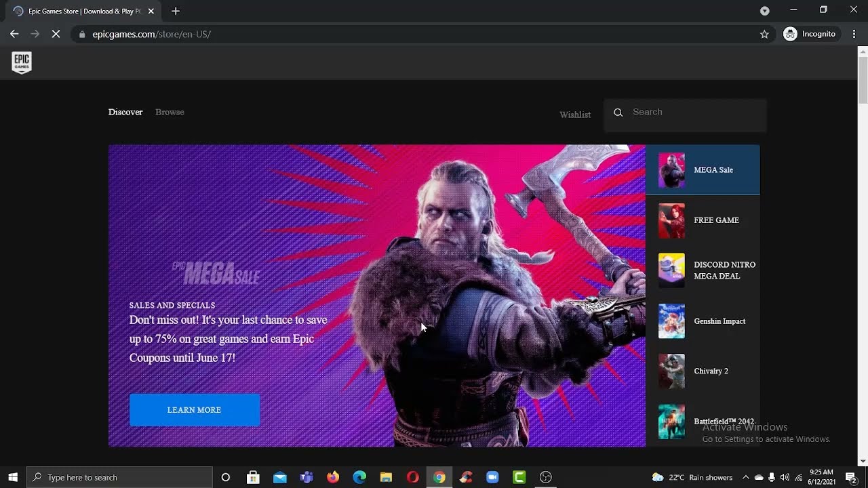
Task: Open Camtasia from taskbar
Action: coord(519,477)
